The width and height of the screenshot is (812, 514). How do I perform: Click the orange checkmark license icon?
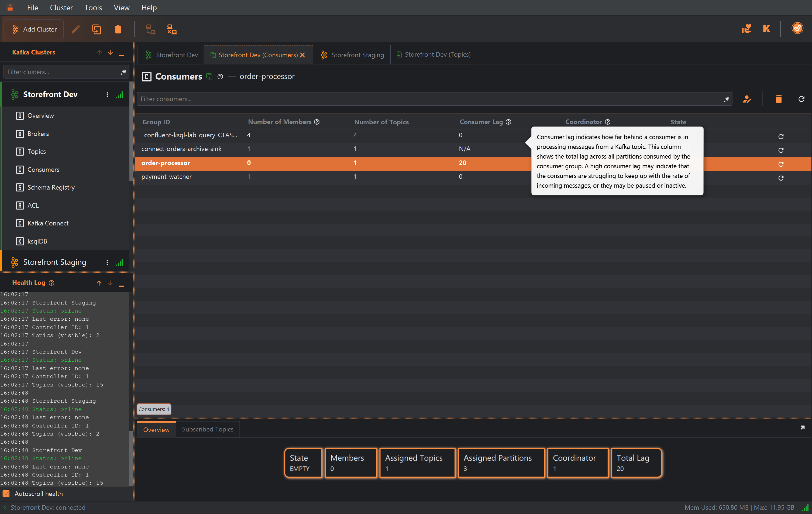tap(797, 28)
